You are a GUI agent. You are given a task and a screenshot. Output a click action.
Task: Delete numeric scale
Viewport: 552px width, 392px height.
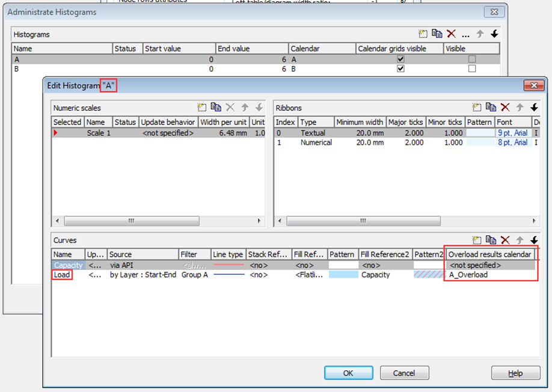[230, 108]
